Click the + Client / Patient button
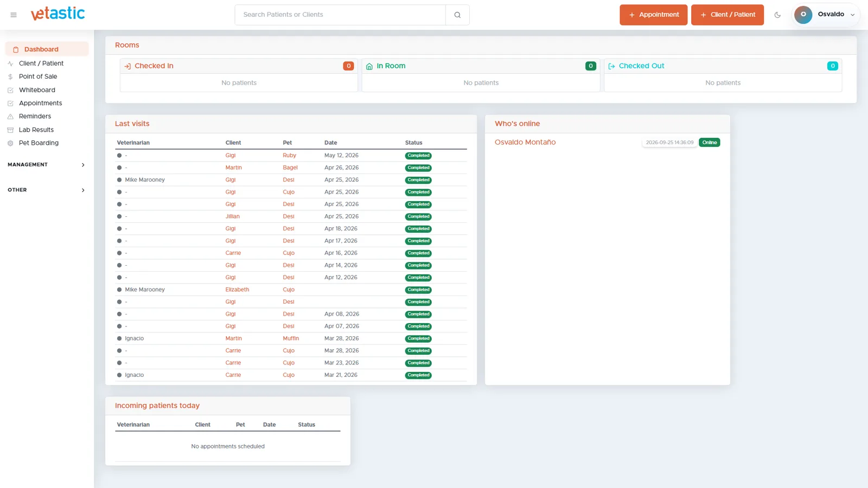Screen dimensions: 868x488 [x=727, y=15]
